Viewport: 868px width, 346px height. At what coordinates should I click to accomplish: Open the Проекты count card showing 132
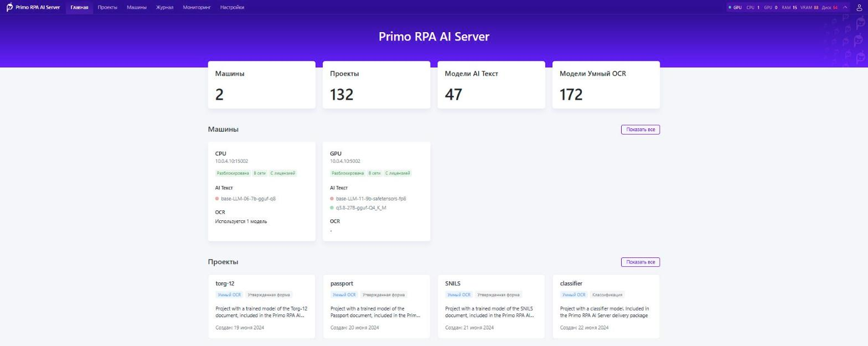coord(376,85)
